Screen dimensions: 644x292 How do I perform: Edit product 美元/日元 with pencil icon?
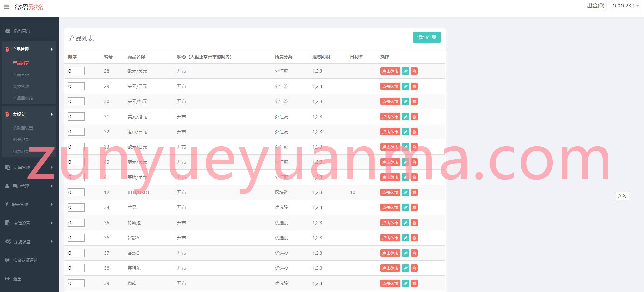pos(405,86)
